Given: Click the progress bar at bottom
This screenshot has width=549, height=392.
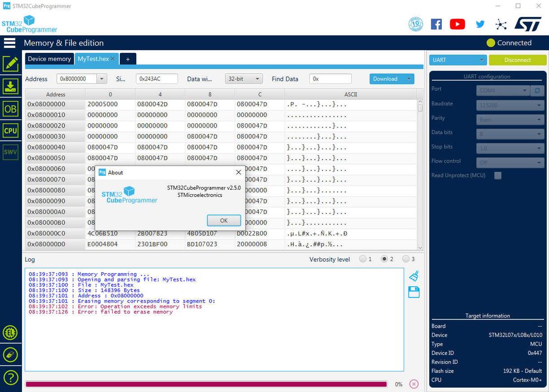Looking at the screenshot, I should [206, 384].
